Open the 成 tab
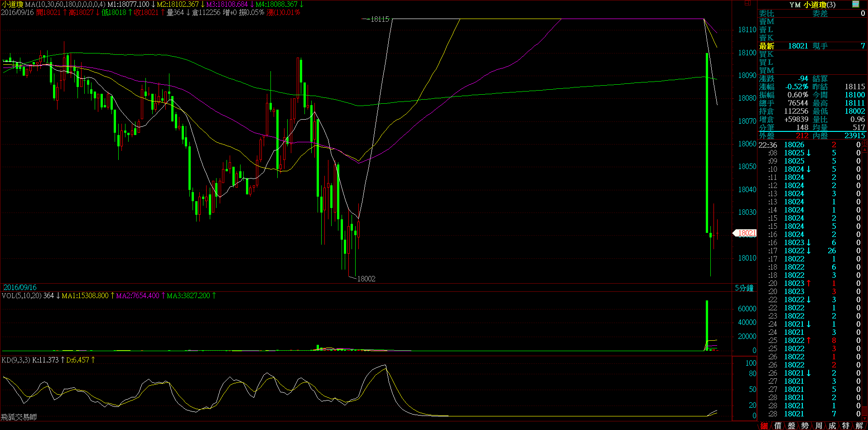This screenshot has width=868, height=430. (x=833, y=426)
